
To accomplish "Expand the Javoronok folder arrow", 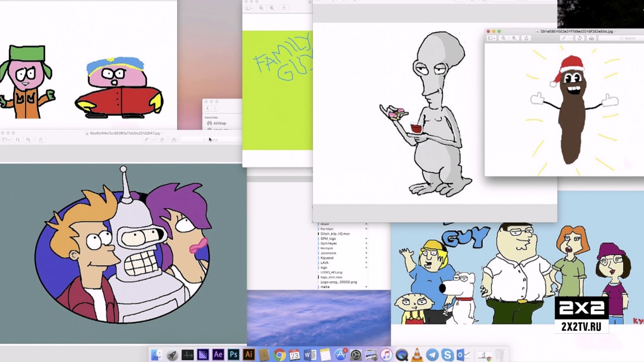I will [366, 253].
